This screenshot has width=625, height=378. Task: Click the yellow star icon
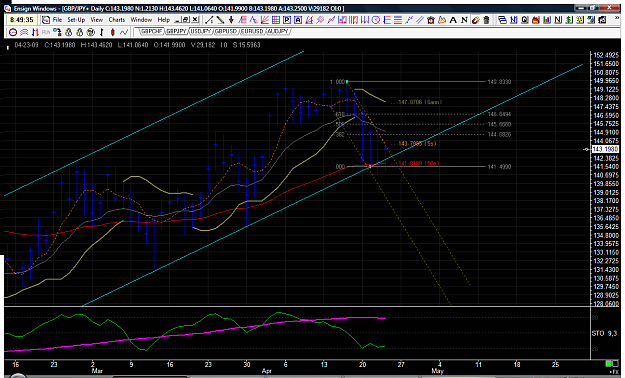click(x=580, y=20)
